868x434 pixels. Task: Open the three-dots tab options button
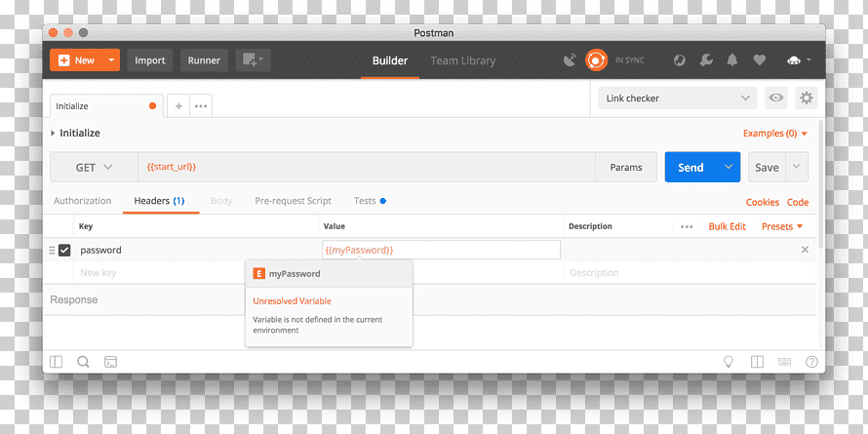coord(201,105)
